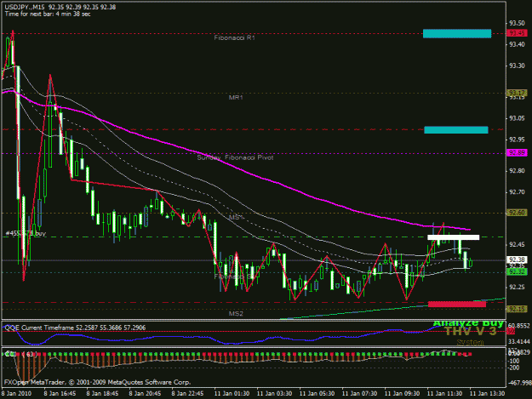The height and width of the screenshot is (399, 532).
Task: Click the 92.25 price scale value
Action: click(517, 287)
